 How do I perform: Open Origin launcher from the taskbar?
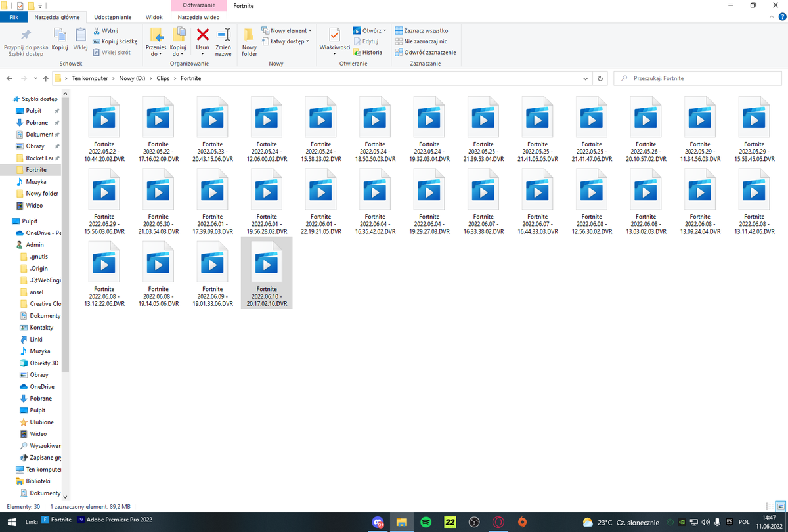(x=522, y=522)
